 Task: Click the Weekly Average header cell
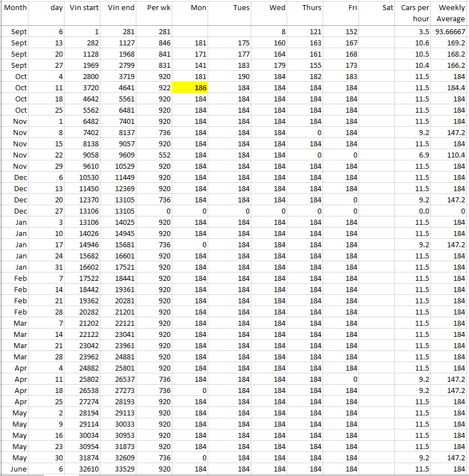451,13
